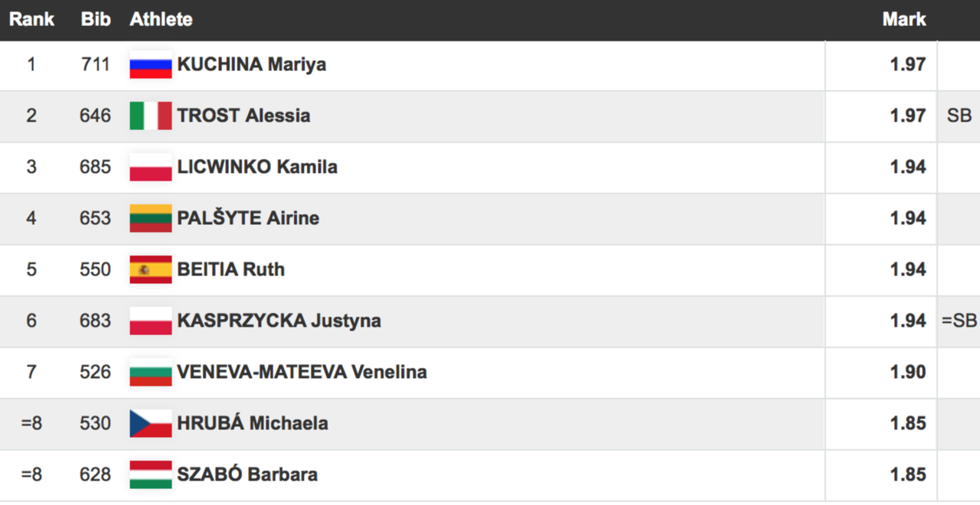The width and height of the screenshot is (980, 505).
Task: Click the Hungarian flag beside SZABÓ Barbara
Action: tap(151, 474)
